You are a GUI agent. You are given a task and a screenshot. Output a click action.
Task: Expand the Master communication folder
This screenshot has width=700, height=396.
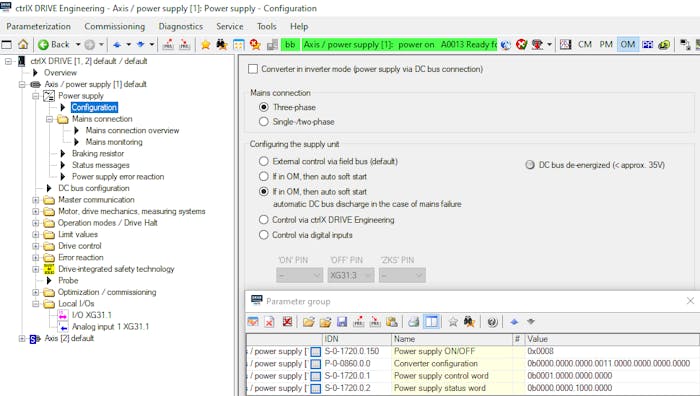click(36, 200)
